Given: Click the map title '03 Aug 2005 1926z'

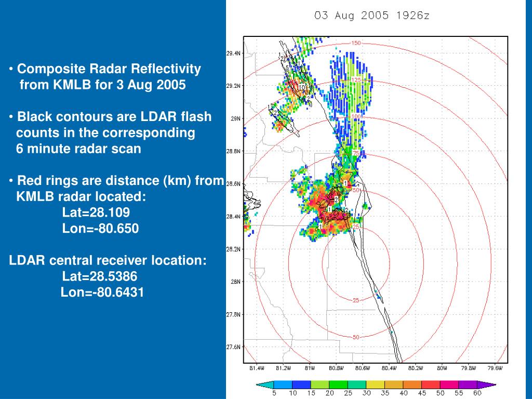Looking at the screenshot, I should pos(372,15).
